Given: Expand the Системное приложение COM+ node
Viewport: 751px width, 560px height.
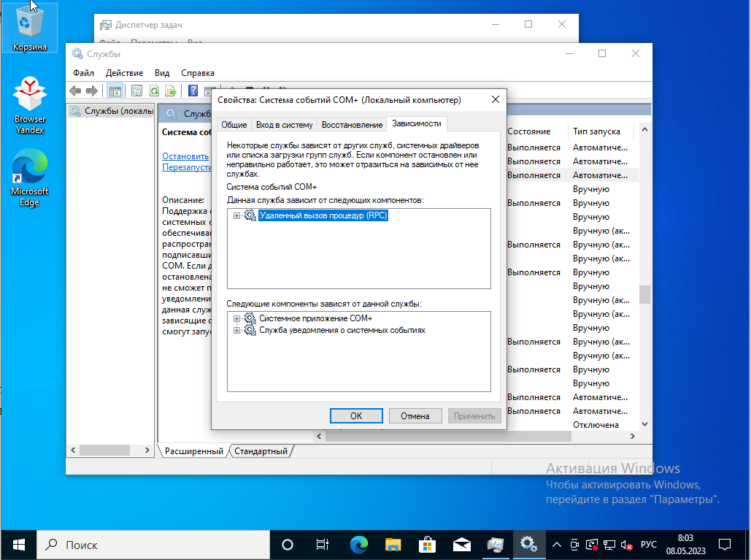Looking at the screenshot, I should (x=236, y=318).
